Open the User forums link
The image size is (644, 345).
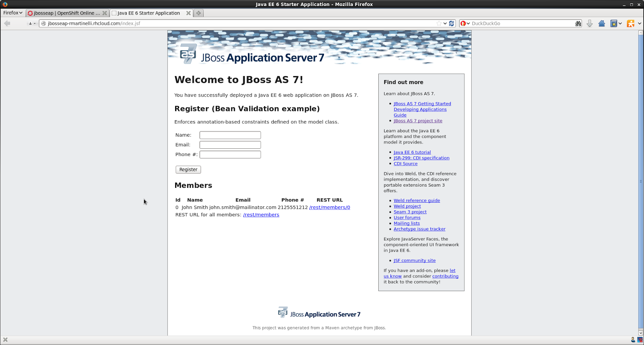pos(407,218)
